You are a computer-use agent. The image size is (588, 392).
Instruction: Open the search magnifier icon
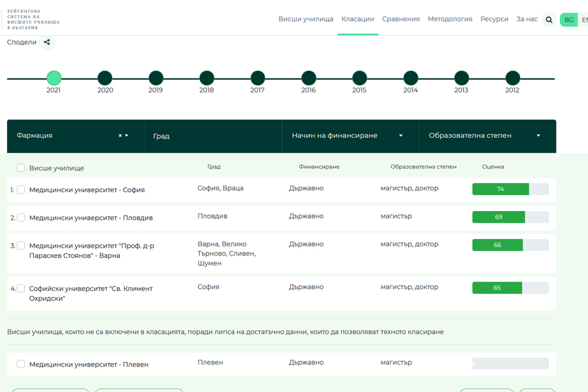pos(549,20)
